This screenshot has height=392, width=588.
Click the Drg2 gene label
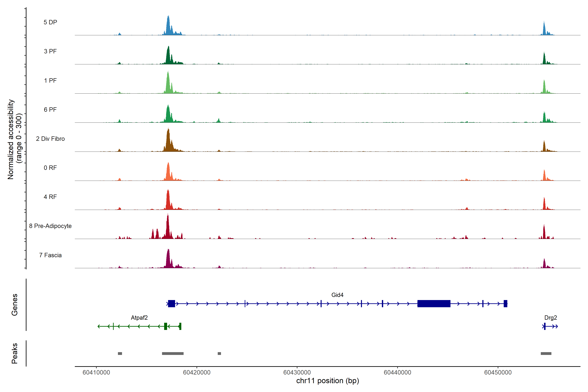click(550, 318)
